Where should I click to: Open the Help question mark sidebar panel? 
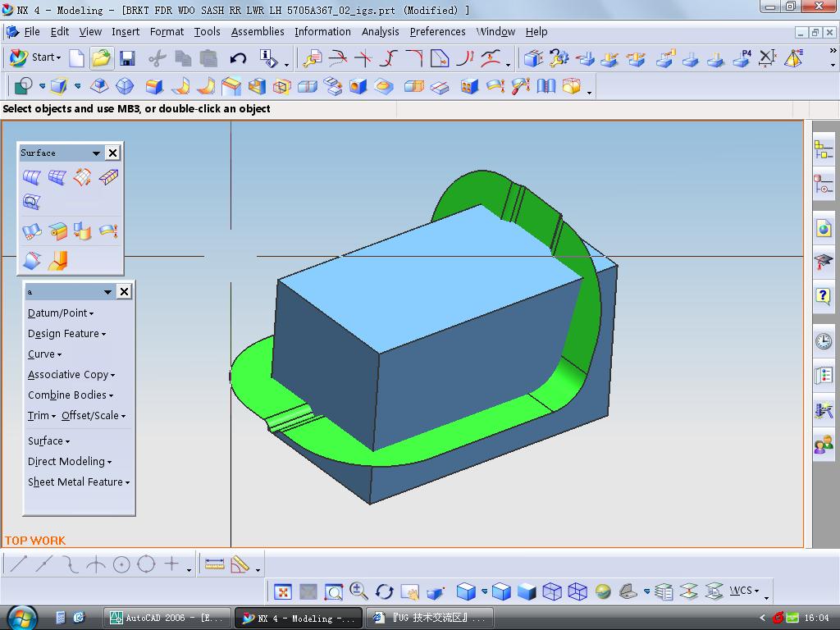click(x=824, y=296)
